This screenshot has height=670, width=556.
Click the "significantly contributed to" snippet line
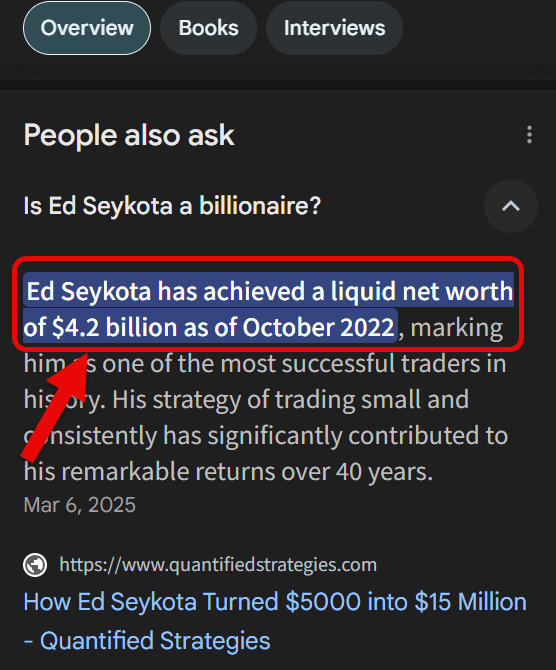(266, 436)
